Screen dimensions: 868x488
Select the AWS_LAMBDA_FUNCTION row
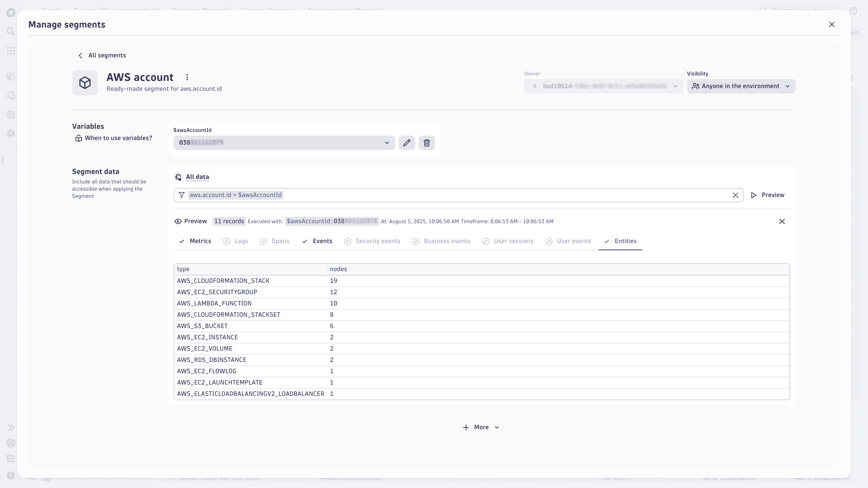(x=482, y=303)
